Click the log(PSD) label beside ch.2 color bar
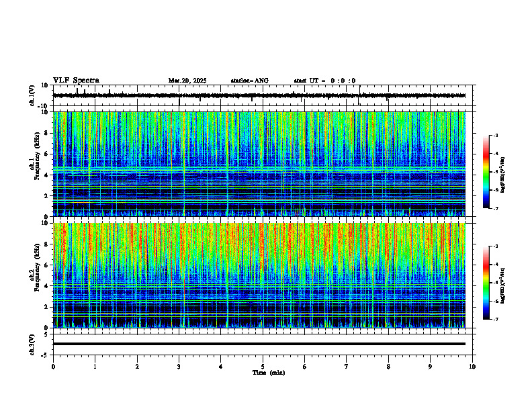 (504, 285)
